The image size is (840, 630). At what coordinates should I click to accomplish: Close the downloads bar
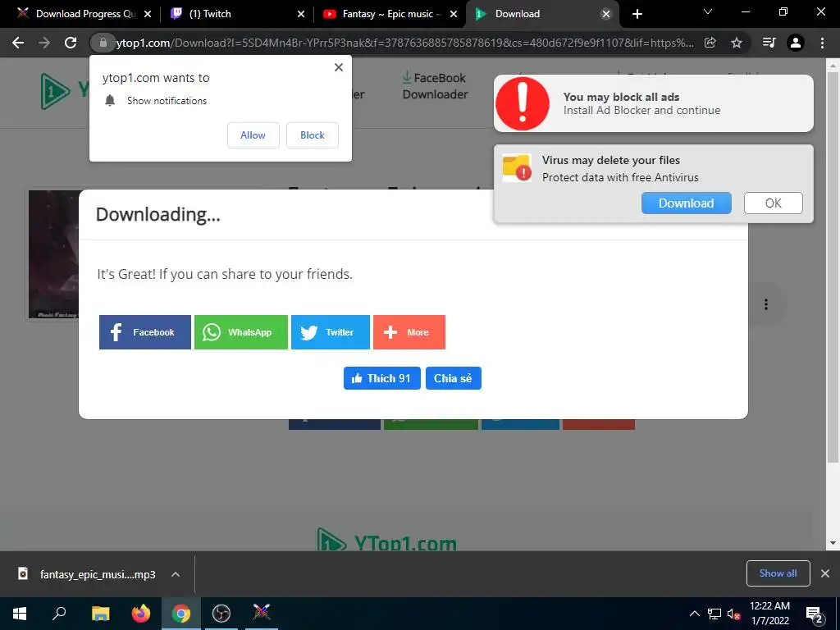point(825,573)
